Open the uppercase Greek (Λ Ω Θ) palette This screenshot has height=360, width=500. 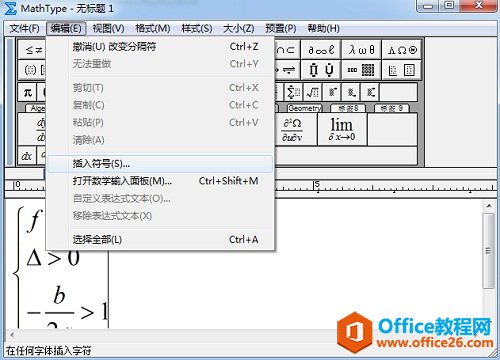point(402,50)
